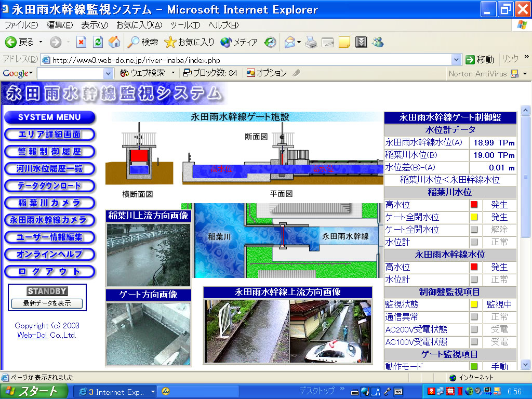Click the Refresh page icon
532x399 pixels.
98,42
